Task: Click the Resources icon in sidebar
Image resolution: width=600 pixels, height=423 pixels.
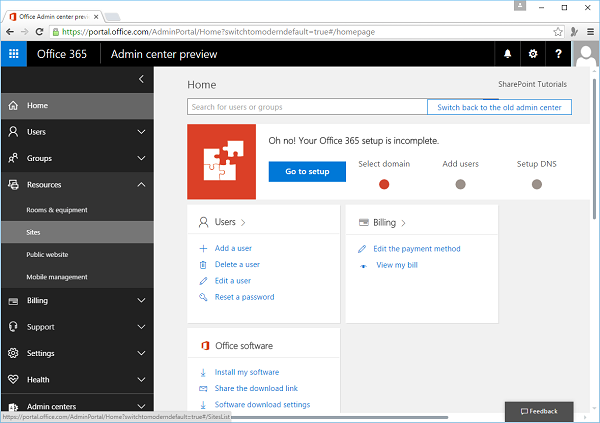Action: (13, 185)
